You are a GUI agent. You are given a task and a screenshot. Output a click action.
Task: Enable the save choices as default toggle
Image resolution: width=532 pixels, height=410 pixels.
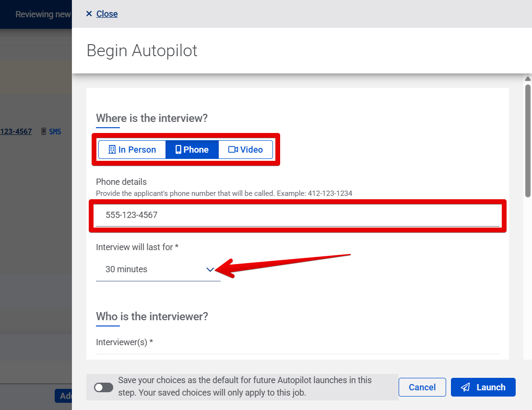coord(103,387)
